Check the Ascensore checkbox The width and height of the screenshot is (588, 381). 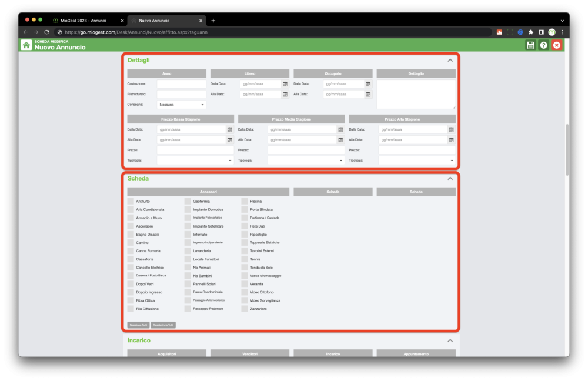tap(131, 226)
